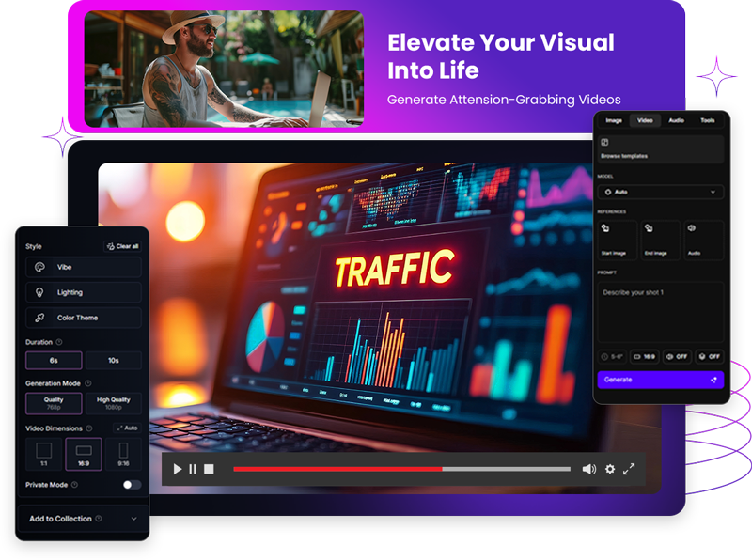Screen dimensions: 752x560
Task: Select the 10s duration option
Action: [113, 361]
